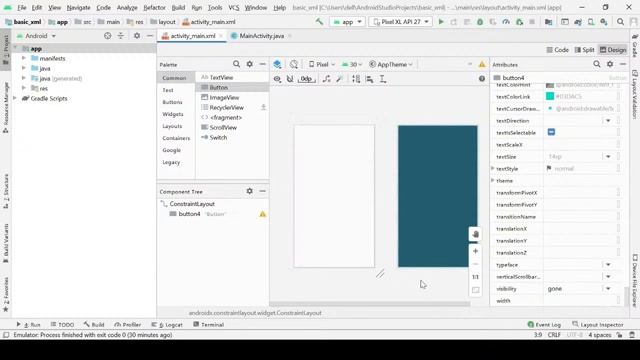Switch to the MainActivity.java tab
The image size is (640, 360).
point(261,36)
